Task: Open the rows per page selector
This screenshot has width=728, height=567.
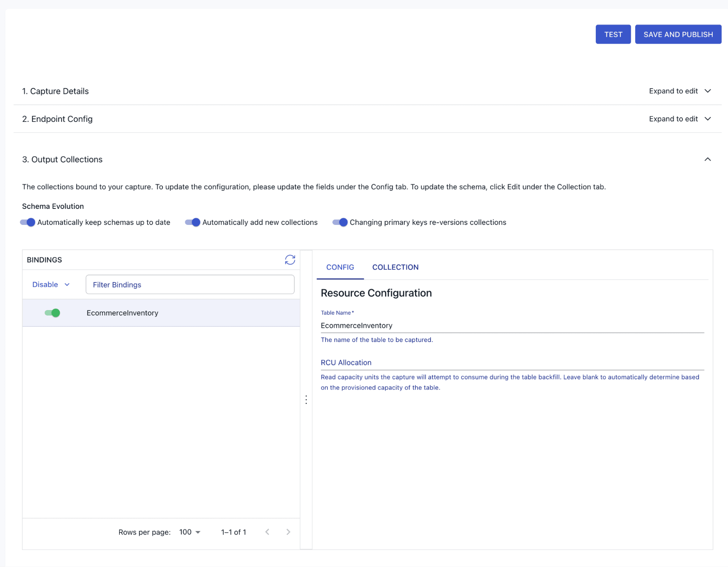Action: 189,532
